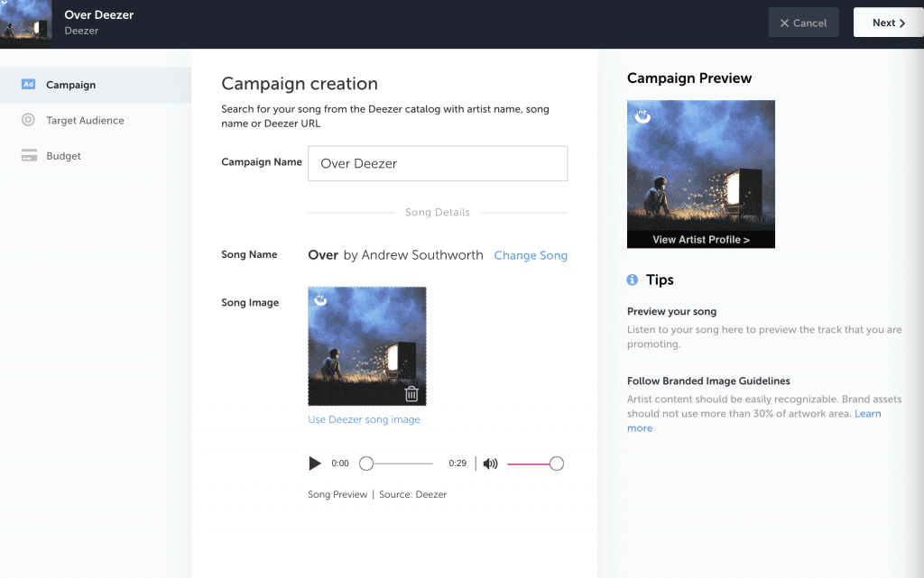Click the Target Audience bullseye icon
924x578 pixels.
pyautogui.click(x=28, y=120)
